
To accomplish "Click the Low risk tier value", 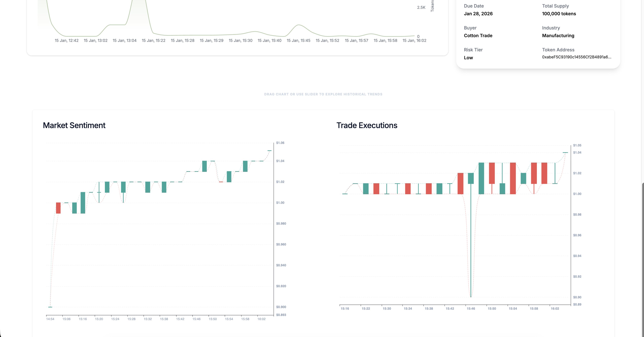I will [468, 58].
